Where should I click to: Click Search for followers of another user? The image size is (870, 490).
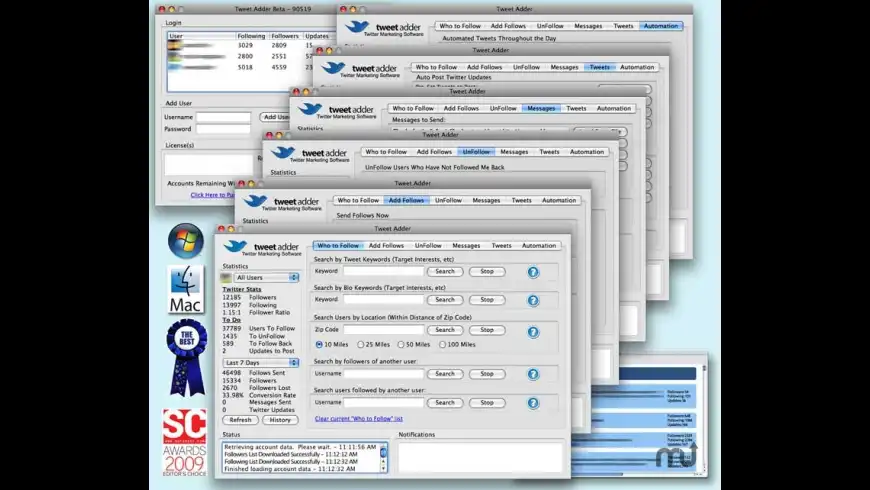click(445, 374)
